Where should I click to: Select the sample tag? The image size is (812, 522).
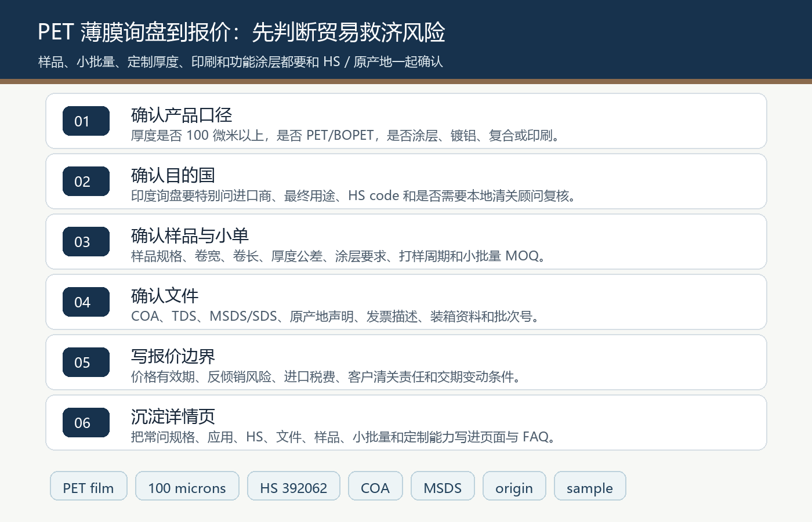point(590,486)
